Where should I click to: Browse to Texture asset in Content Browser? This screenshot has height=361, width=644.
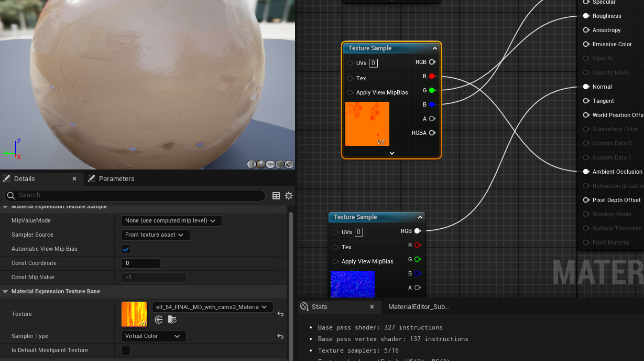point(172,320)
